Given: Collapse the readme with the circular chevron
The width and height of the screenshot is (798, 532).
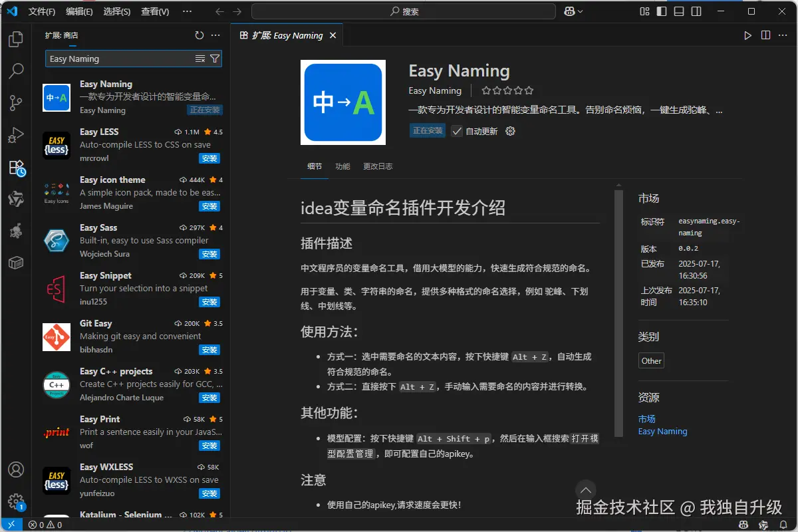Looking at the screenshot, I should click(x=586, y=489).
